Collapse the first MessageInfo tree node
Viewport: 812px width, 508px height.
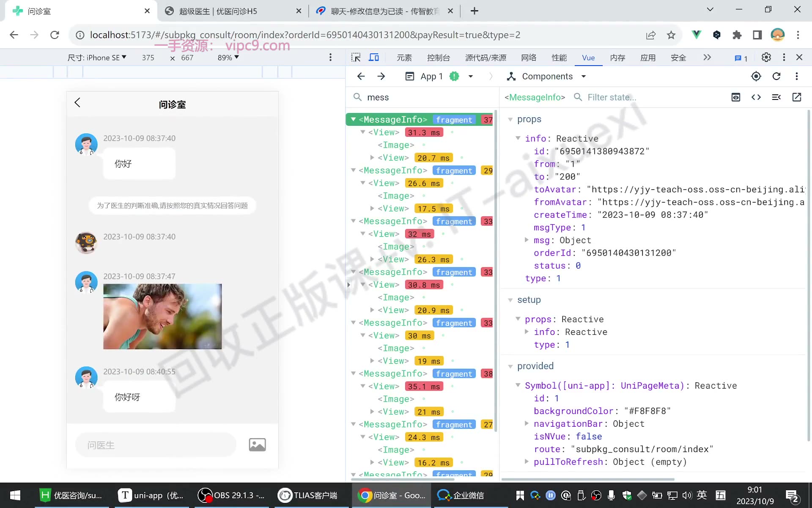353,119
